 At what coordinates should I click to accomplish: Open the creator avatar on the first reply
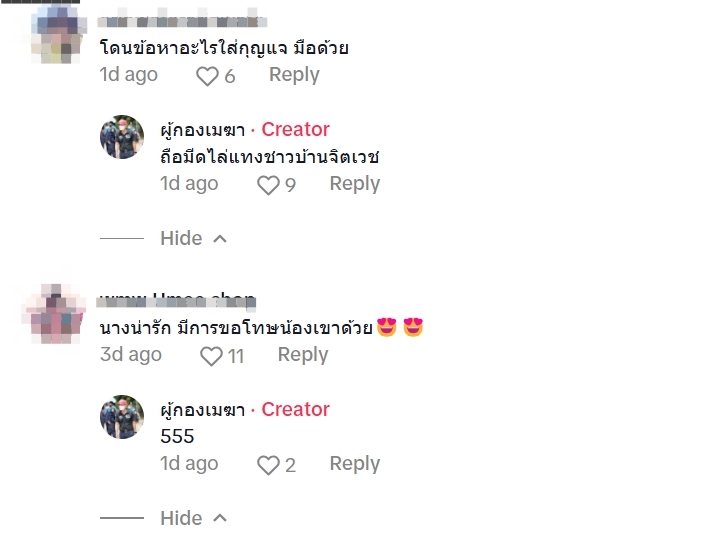122,137
